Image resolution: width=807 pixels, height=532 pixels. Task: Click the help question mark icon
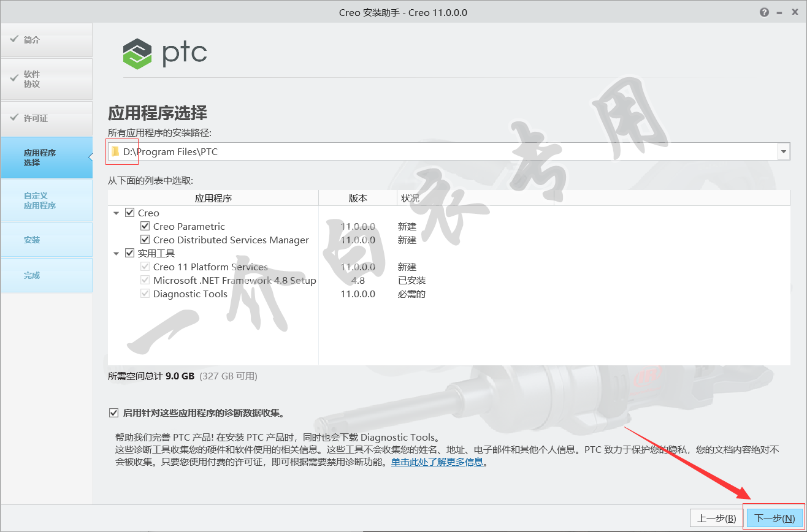[x=763, y=12]
